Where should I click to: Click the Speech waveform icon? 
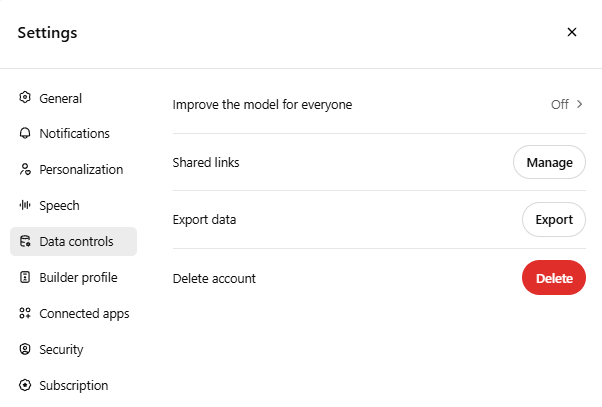25,205
